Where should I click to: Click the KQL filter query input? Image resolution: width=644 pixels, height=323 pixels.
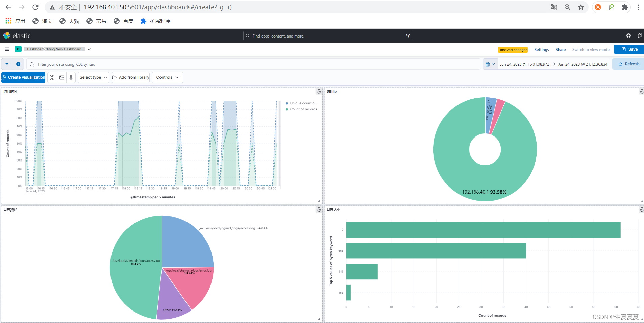[253, 64]
